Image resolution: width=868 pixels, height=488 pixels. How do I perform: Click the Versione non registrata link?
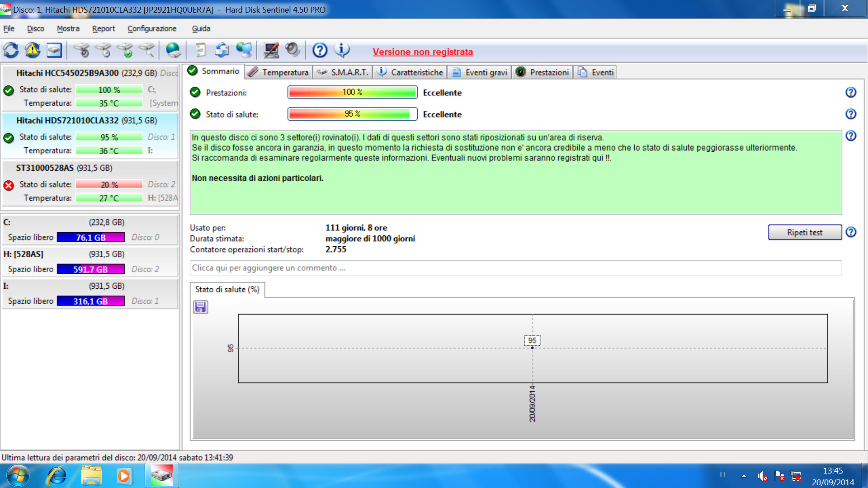423,52
